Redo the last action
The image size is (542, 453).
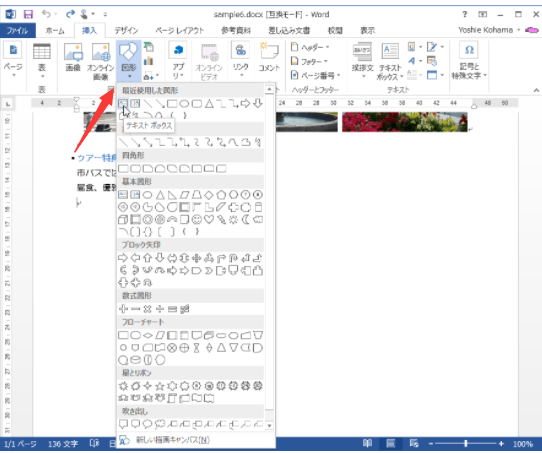70,14
